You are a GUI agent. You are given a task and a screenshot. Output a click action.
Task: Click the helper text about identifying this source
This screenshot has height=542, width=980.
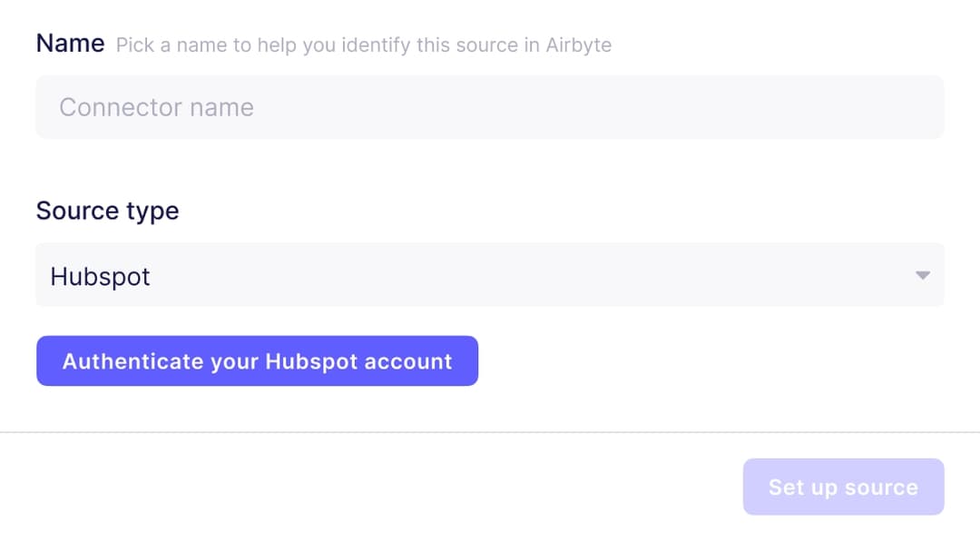coord(362,44)
